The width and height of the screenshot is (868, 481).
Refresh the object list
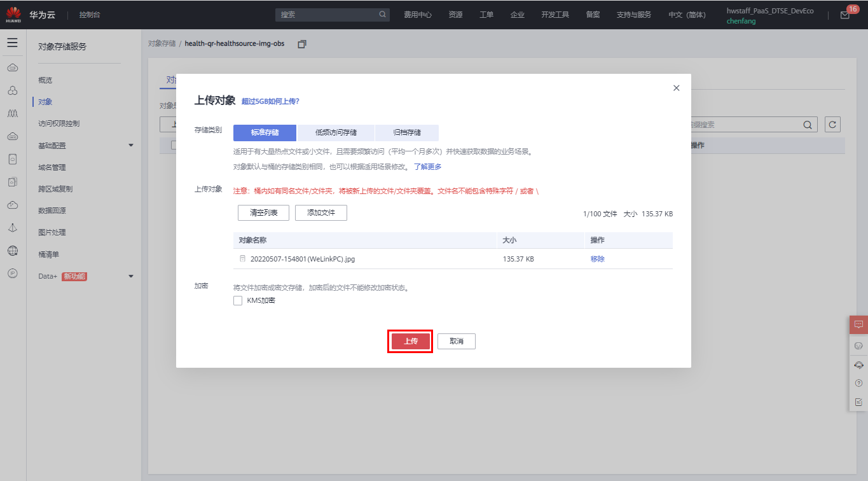[832, 125]
